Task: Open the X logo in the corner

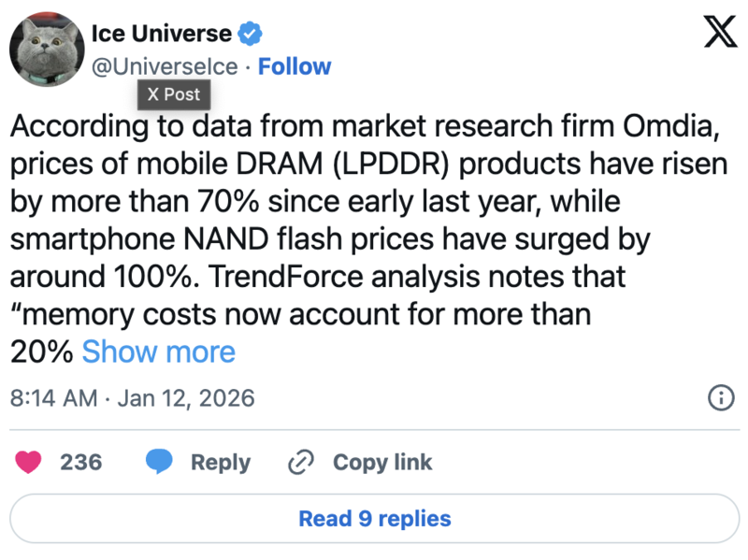Action: click(x=718, y=34)
